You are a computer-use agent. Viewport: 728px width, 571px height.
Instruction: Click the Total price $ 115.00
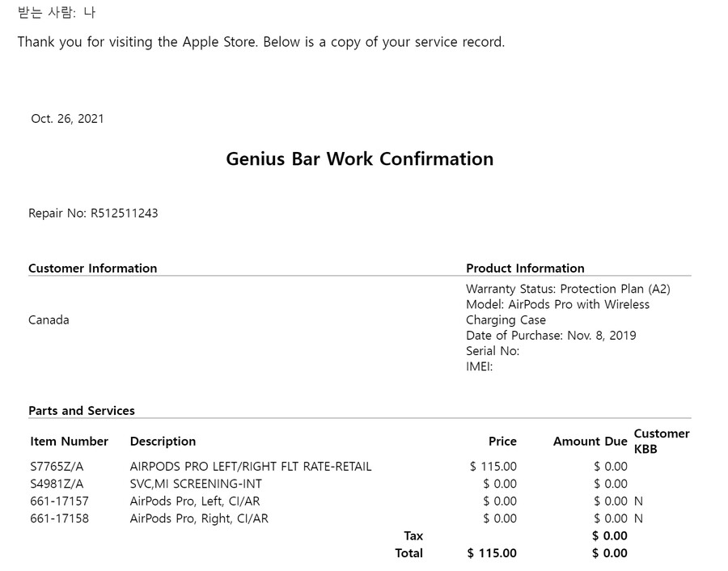(x=492, y=553)
